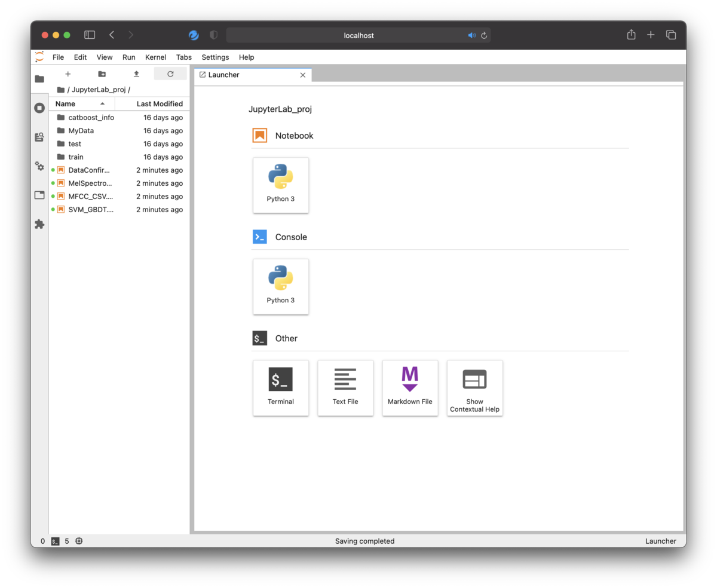Image resolution: width=717 pixels, height=588 pixels.
Task: Click the Safari Share button
Action: tap(631, 35)
